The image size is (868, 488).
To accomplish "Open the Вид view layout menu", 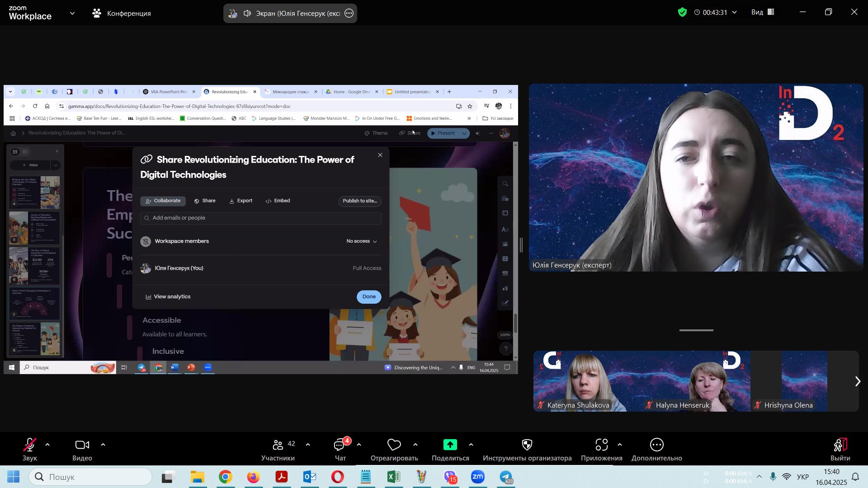I will [762, 12].
